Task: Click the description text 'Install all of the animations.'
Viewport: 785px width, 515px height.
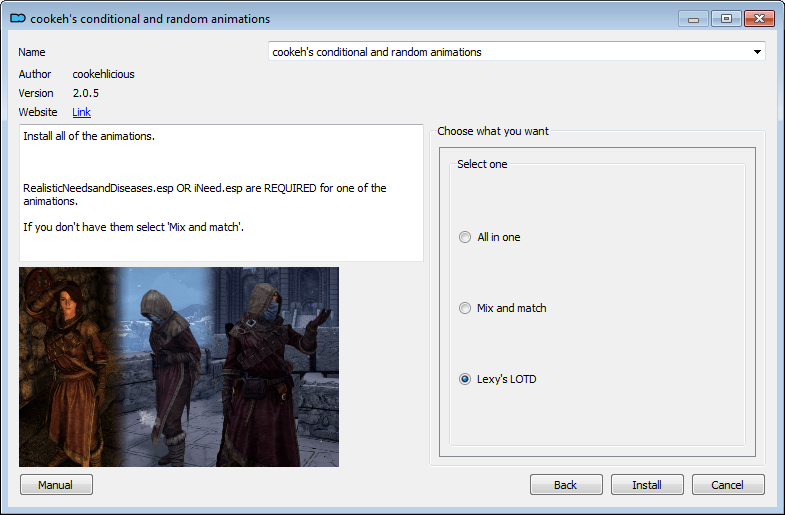Action: click(x=89, y=136)
